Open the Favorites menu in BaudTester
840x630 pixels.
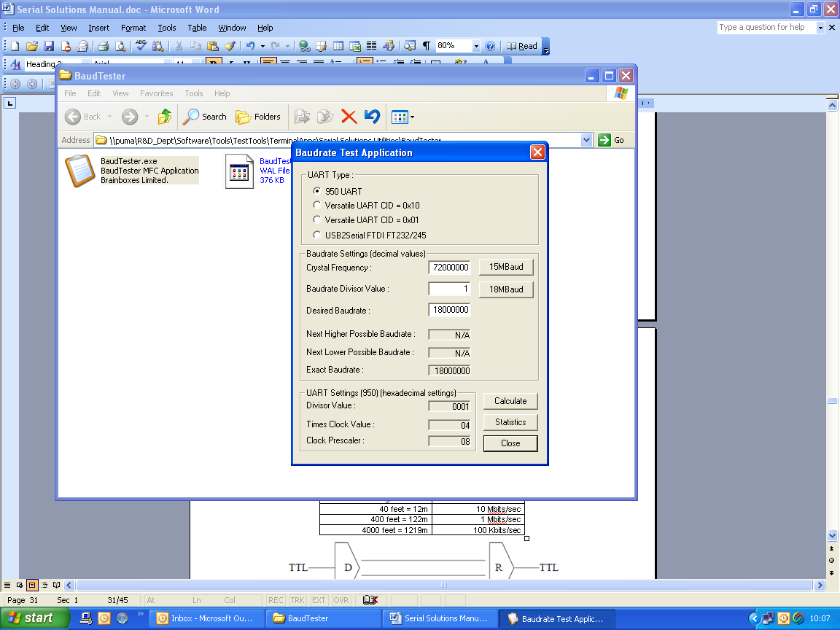[157, 93]
